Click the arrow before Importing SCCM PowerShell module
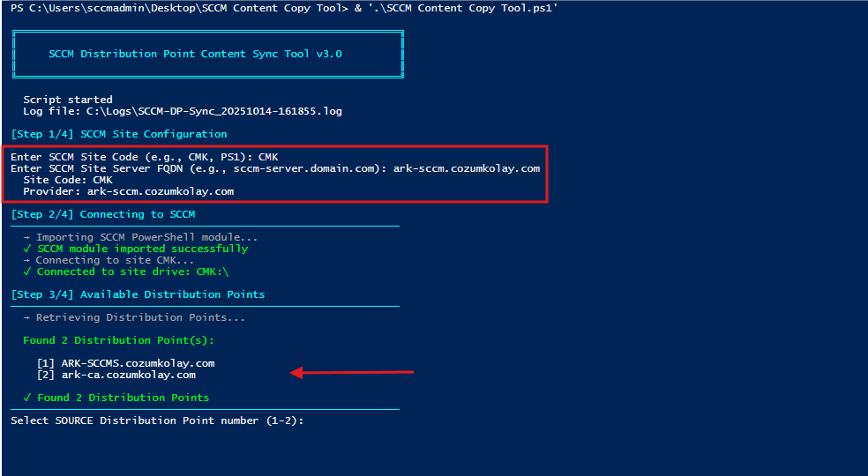This screenshot has height=476, width=868. pyautogui.click(x=27, y=237)
